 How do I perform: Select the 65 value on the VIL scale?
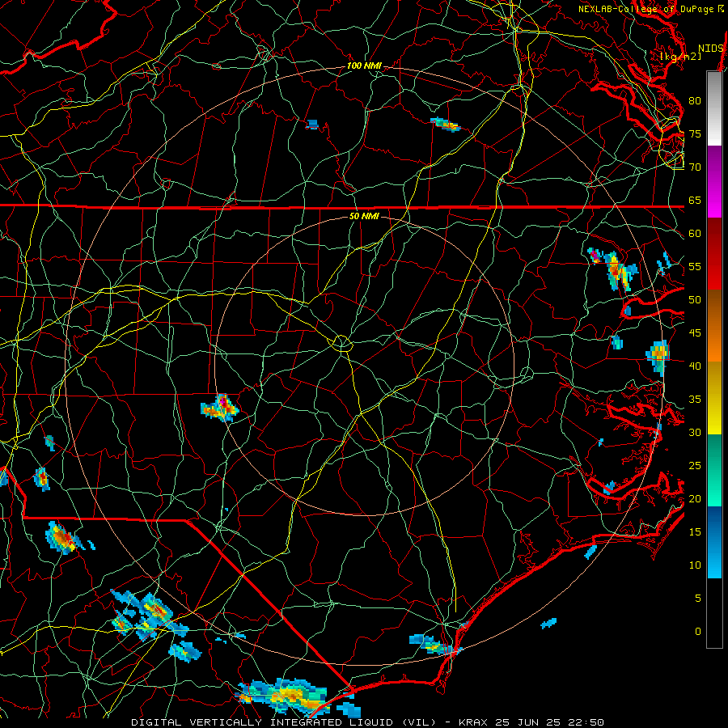coord(695,200)
